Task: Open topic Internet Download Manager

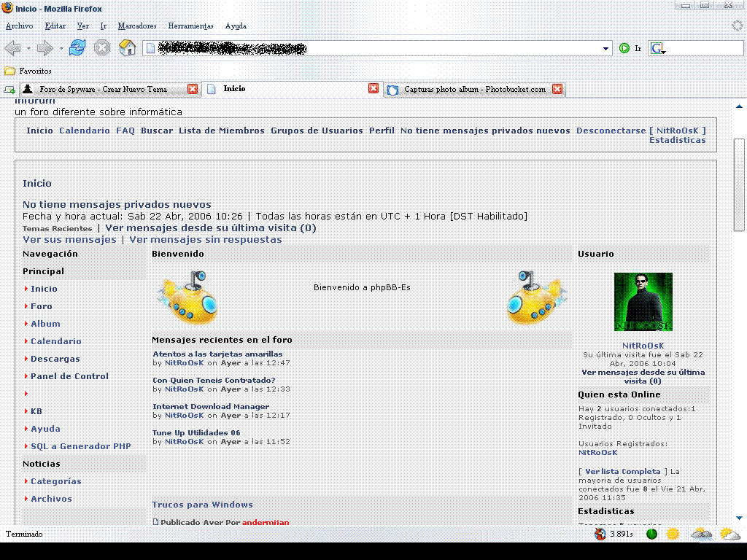Action: pyautogui.click(x=211, y=407)
